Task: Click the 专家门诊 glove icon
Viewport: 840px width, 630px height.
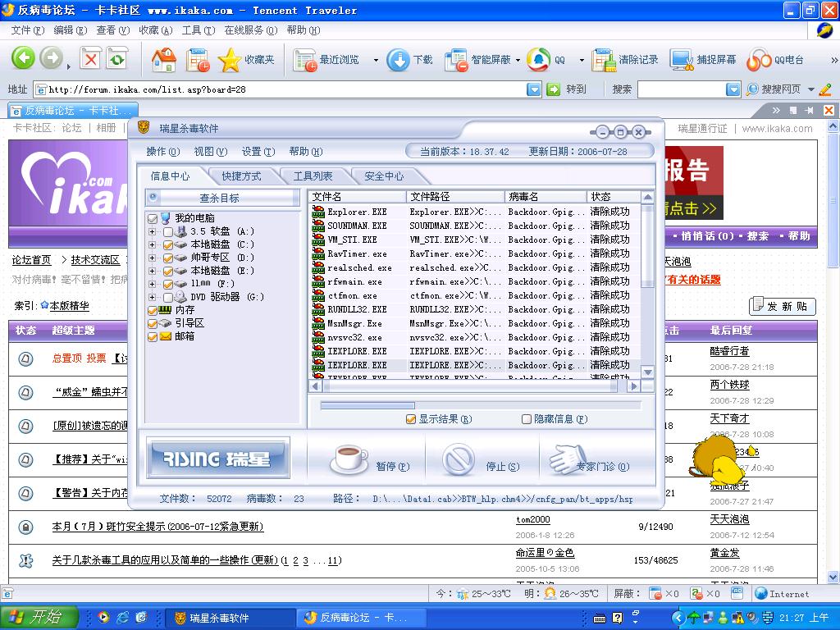Action: [x=568, y=459]
